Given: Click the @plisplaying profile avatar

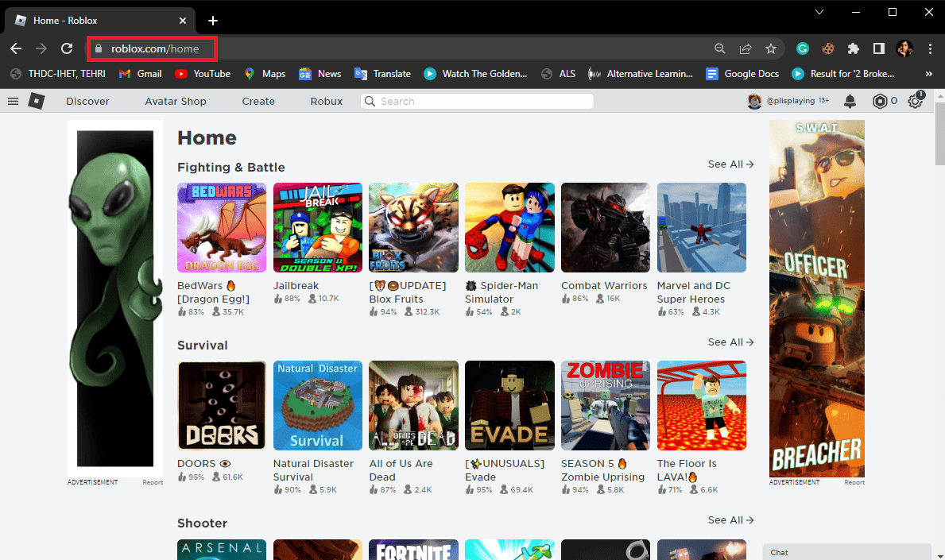Looking at the screenshot, I should coord(754,101).
